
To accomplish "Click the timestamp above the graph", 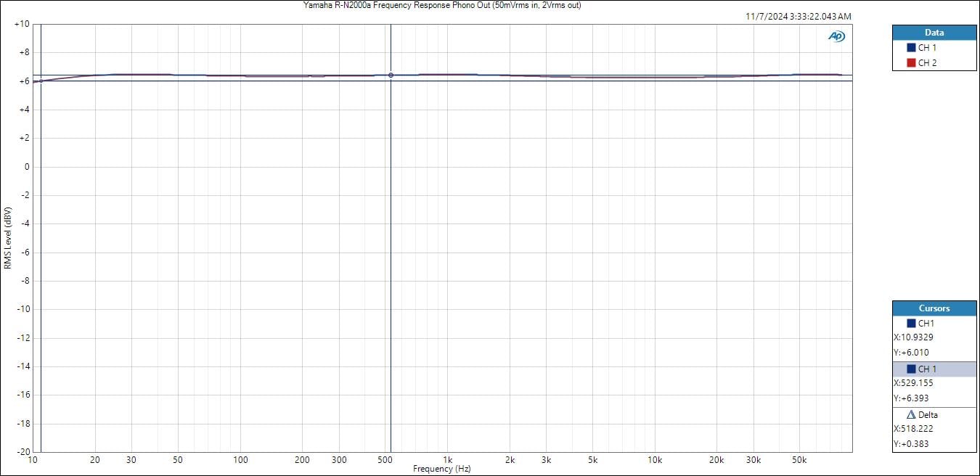I will (799, 17).
